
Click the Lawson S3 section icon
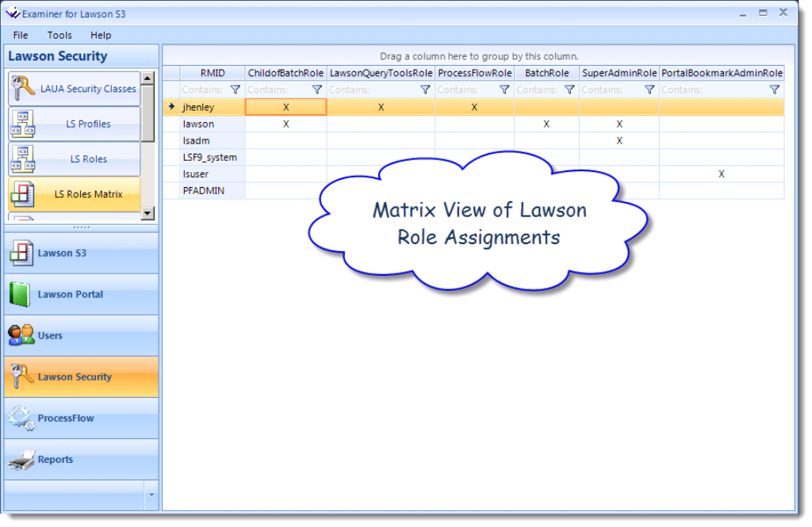coord(21,253)
